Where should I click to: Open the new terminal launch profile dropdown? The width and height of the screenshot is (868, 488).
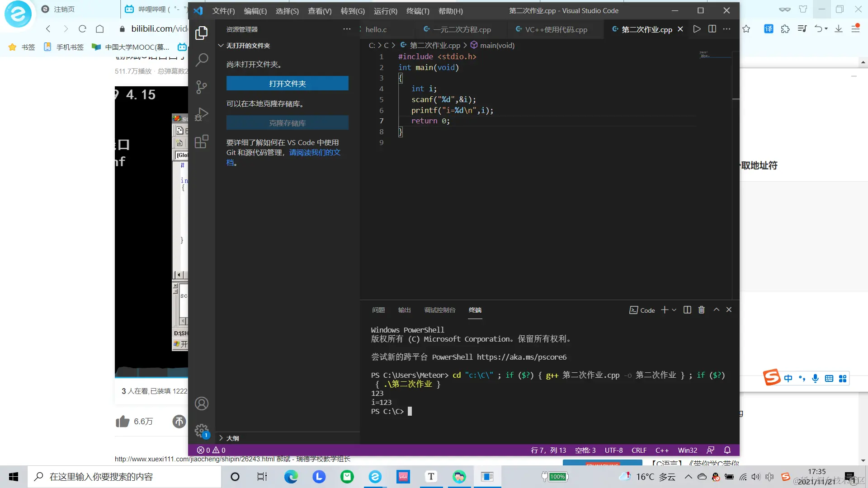(x=674, y=310)
